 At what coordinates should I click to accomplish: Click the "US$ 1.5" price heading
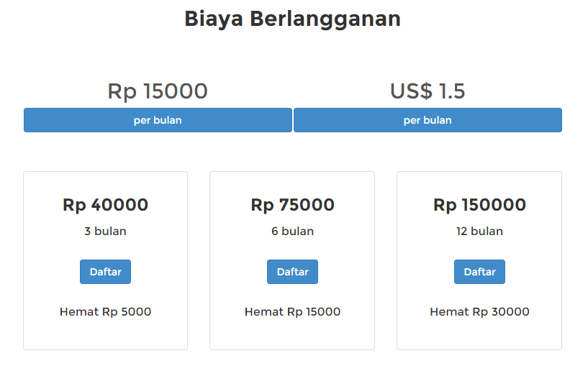coord(428,91)
